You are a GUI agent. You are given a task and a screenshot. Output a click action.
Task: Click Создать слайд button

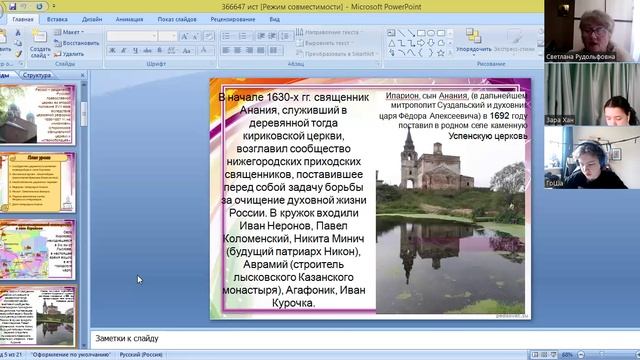tap(40, 44)
